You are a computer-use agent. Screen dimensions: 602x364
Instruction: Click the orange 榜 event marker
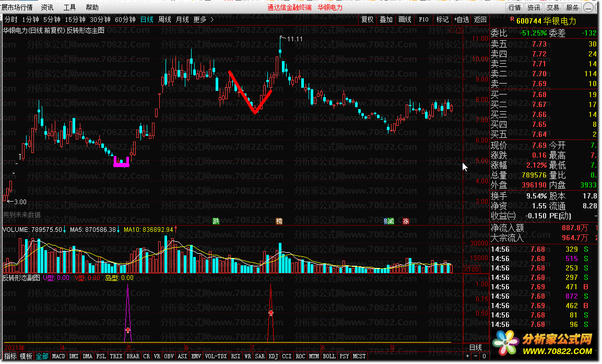tap(279, 221)
